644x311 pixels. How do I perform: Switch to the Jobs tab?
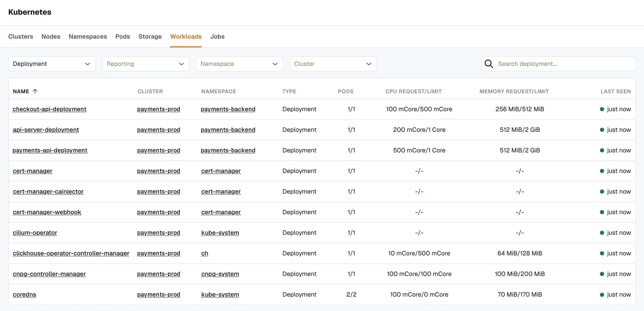pos(217,37)
